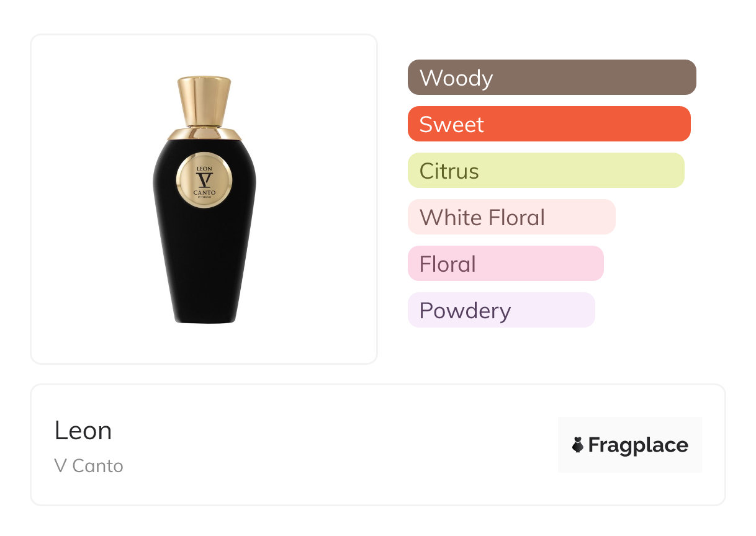Click the CANTO text on the bottle medallion
Screen dimensions: 756x536
tap(204, 193)
